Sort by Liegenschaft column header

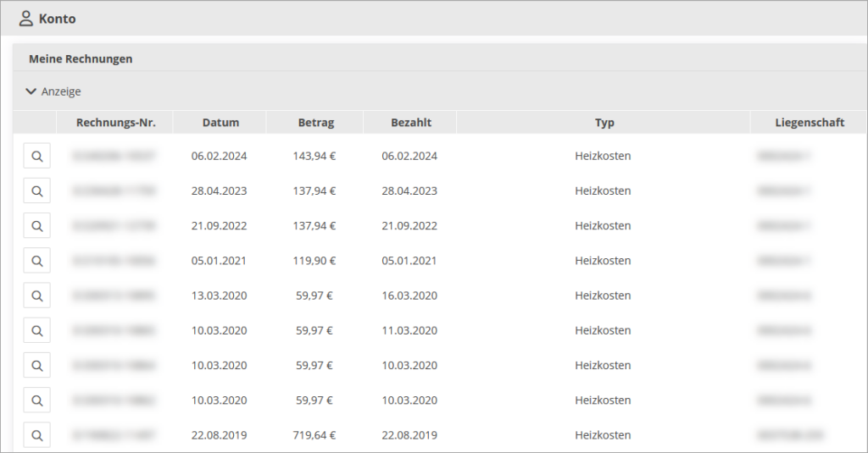(x=810, y=123)
